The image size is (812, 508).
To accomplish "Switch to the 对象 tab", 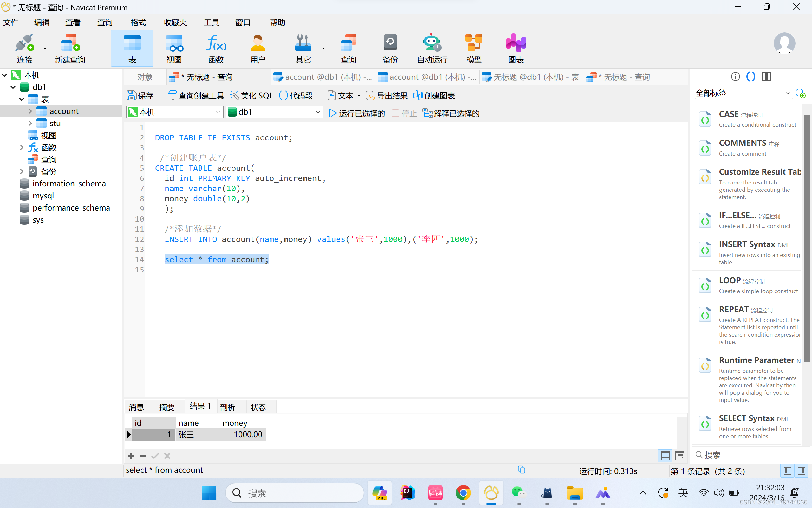I will [145, 77].
